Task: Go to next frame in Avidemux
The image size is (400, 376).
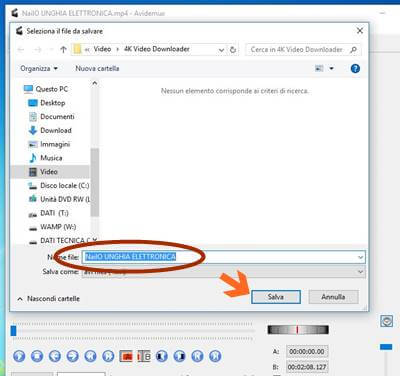Action: [72, 356]
